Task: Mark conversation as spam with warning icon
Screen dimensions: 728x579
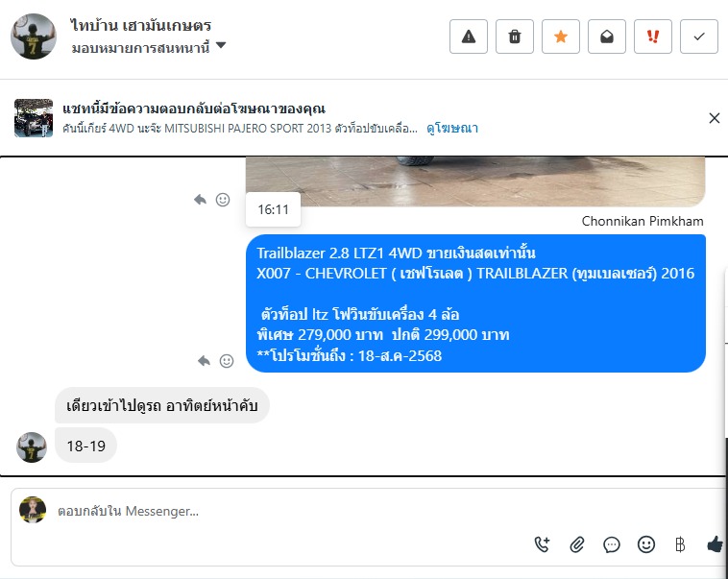Action: pos(469,36)
